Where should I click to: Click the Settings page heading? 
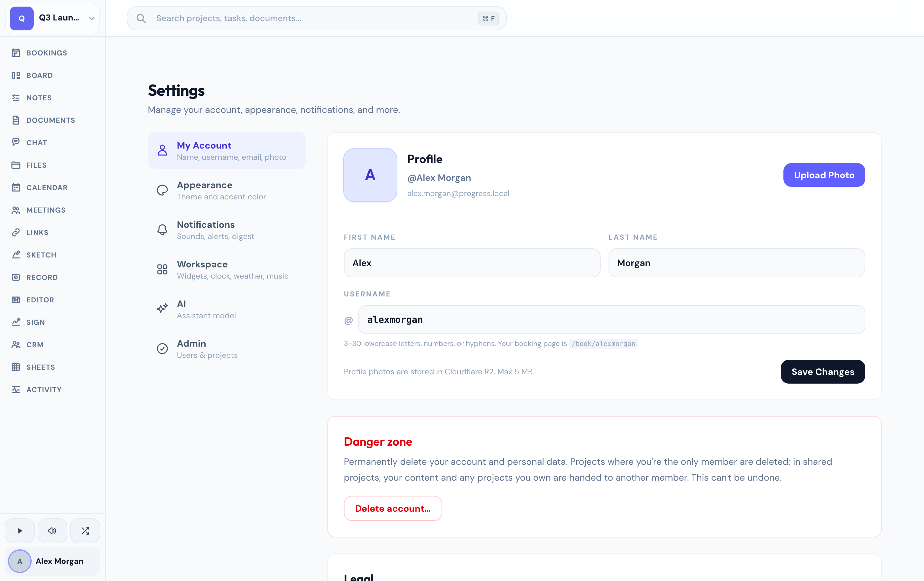click(x=176, y=90)
